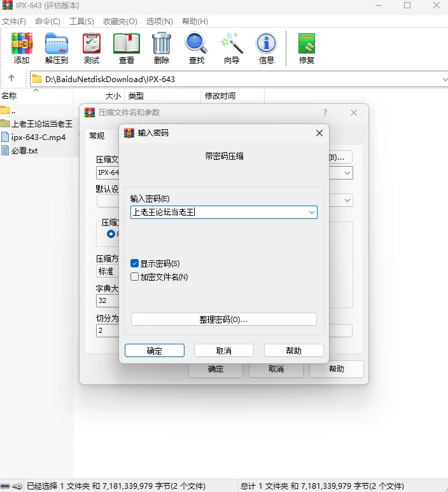Image resolution: width=448 pixels, height=492 pixels.
Task: Click Organize Passwords (整理密码) button
Action: click(x=224, y=320)
